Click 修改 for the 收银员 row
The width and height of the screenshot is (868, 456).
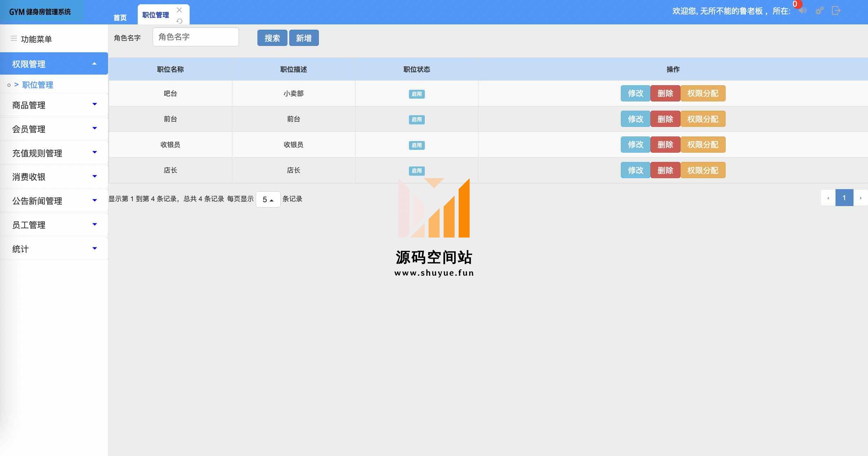pos(636,145)
